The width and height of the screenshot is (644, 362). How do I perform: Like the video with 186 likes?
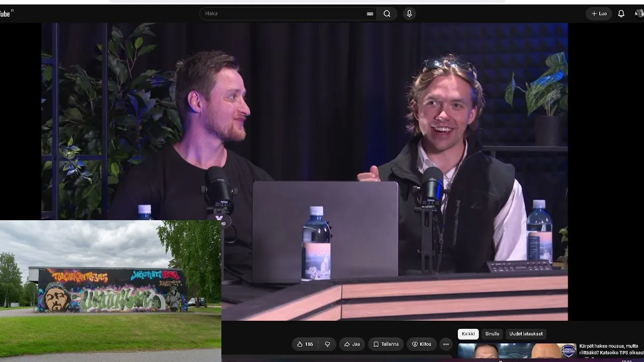tap(305, 344)
